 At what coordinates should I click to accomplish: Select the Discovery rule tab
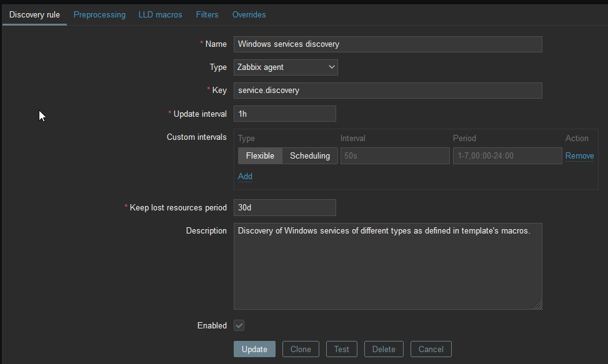34,14
